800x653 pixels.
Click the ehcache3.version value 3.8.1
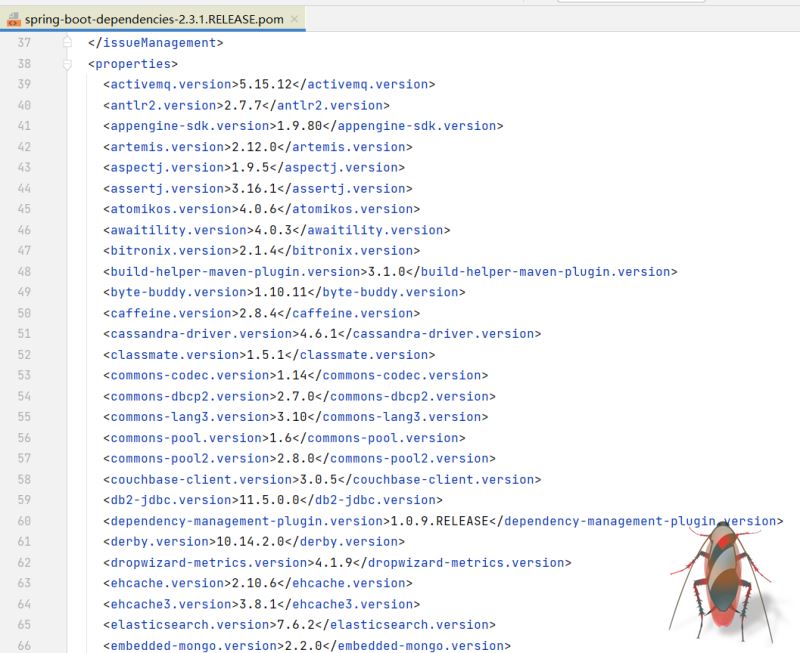click(258, 605)
